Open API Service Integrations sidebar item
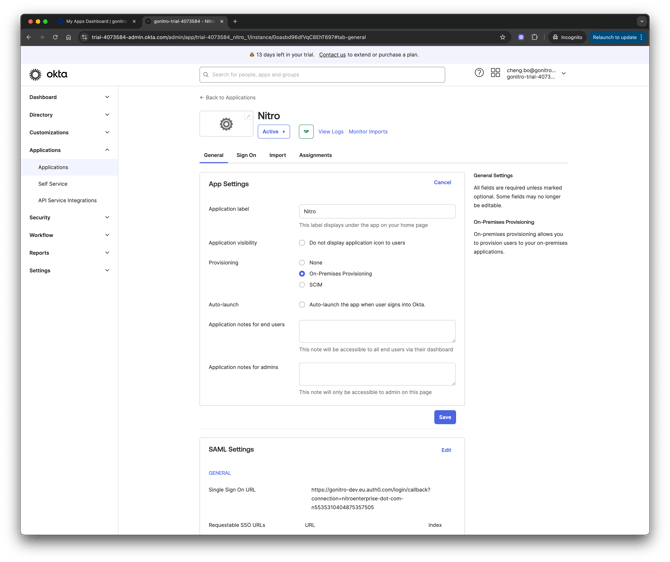Viewport: 670px width, 562px height. (x=67, y=200)
